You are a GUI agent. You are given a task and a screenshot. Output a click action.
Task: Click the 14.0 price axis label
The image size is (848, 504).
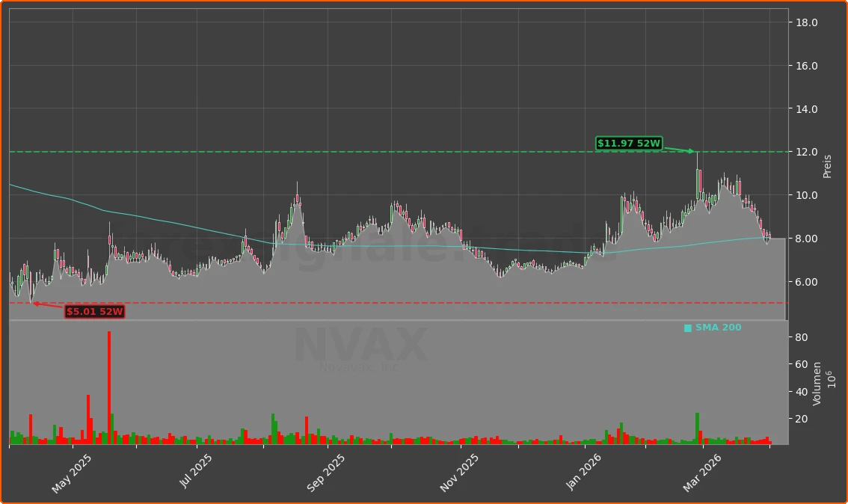pyautogui.click(x=806, y=108)
